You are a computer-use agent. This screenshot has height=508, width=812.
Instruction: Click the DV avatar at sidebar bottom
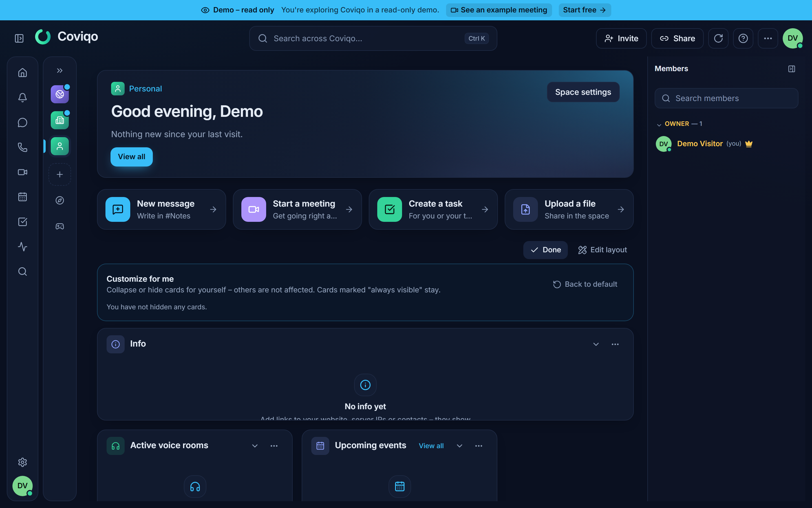coord(23,486)
